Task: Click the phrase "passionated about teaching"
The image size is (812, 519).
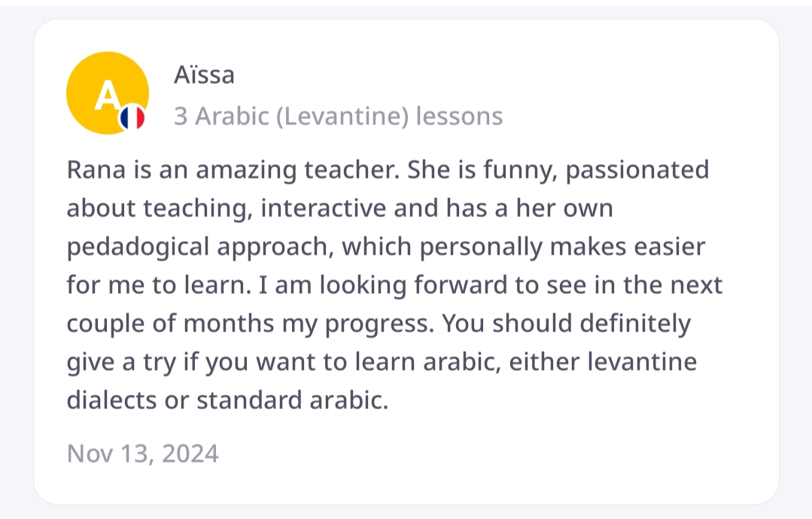Action: 637,170
